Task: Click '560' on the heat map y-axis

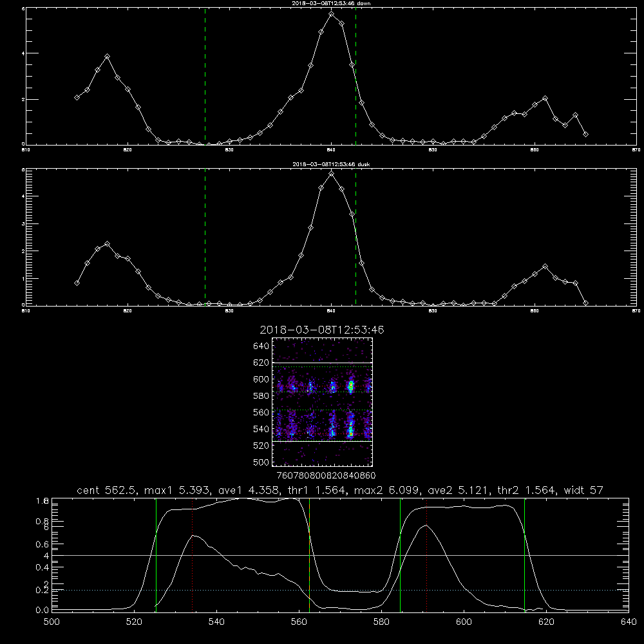Action: (x=261, y=412)
